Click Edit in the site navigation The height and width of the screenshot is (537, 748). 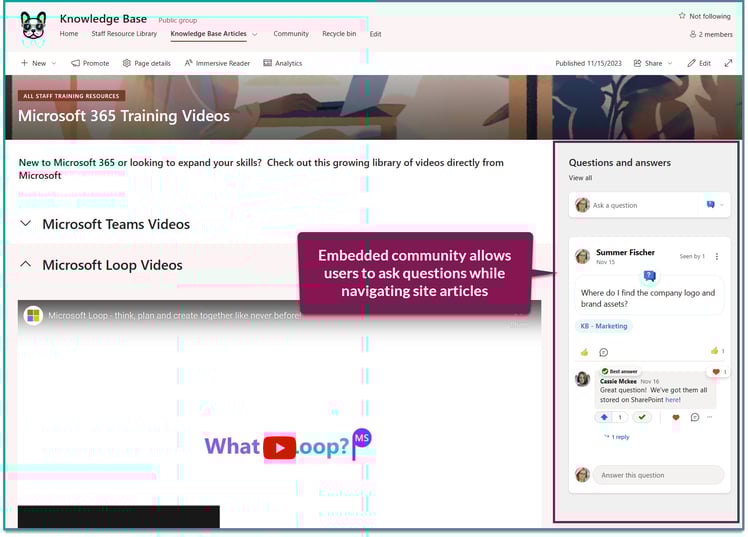[x=375, y=34]
